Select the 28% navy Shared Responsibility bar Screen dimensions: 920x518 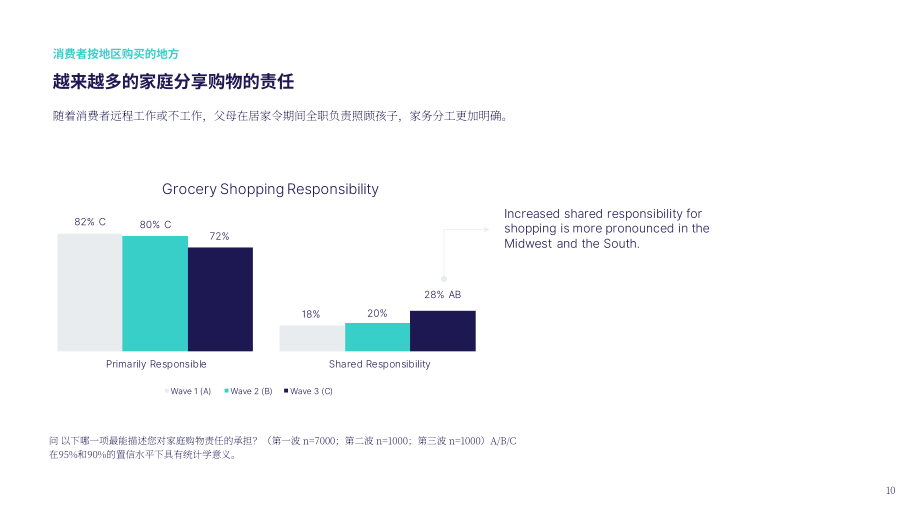pos(443,331)
